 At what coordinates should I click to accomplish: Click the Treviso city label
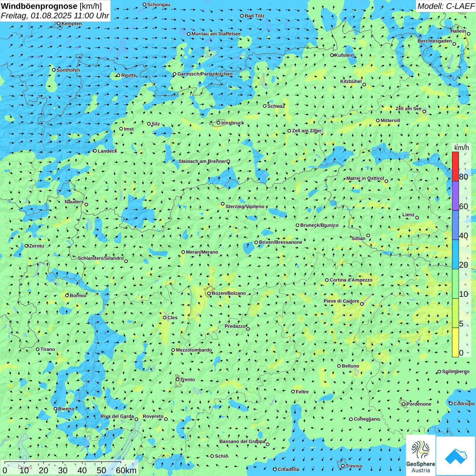click(x=354, y=466)
